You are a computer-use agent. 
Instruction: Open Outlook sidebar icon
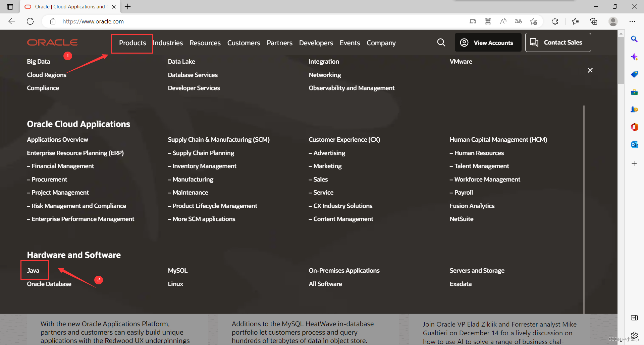click(634, 144)
